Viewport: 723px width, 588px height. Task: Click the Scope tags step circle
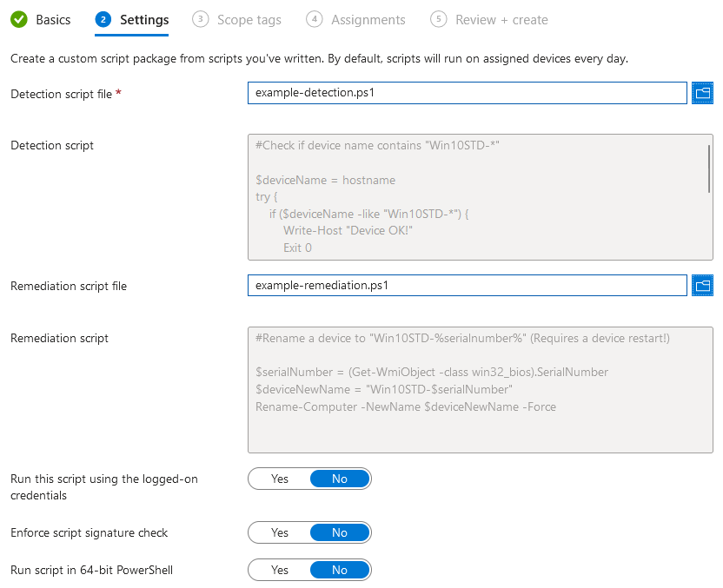coord(201,20)
